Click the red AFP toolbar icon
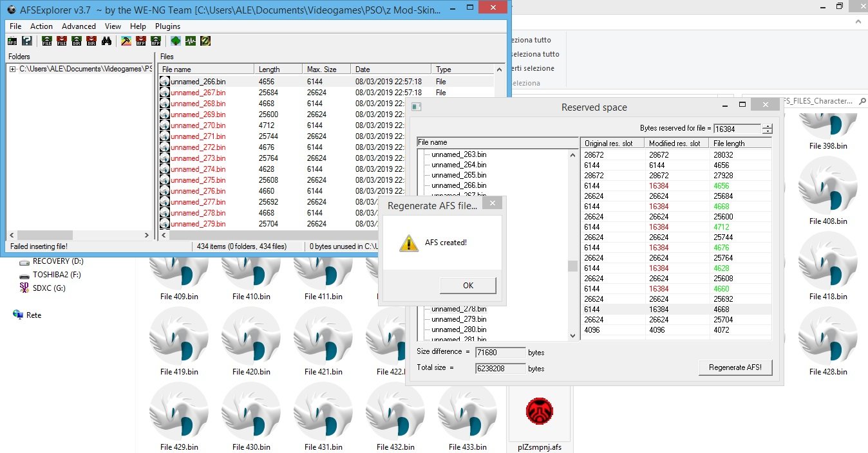 (x=141, y=41)
